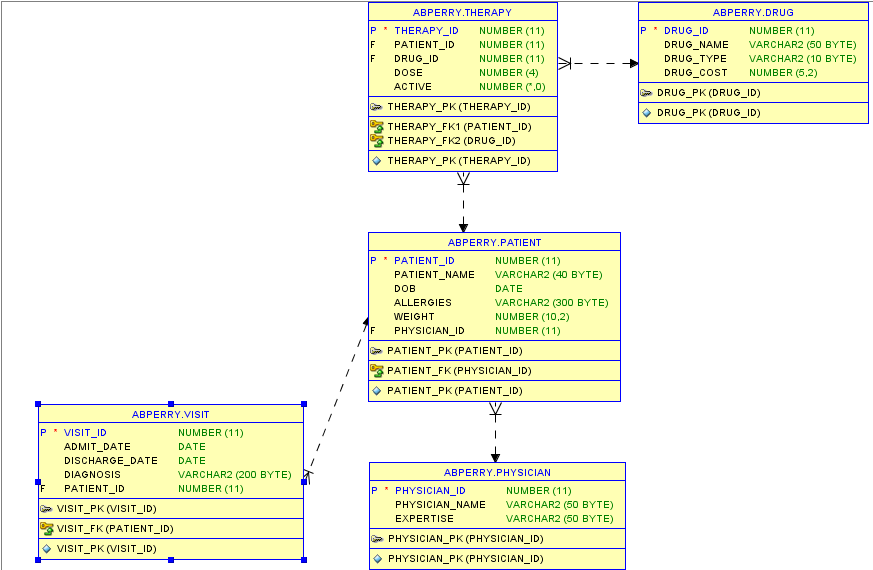This screenshot has height=570, width=873.
Task: Click the top-left selection handle of VISIT table
Action: (x=38, y=404)
